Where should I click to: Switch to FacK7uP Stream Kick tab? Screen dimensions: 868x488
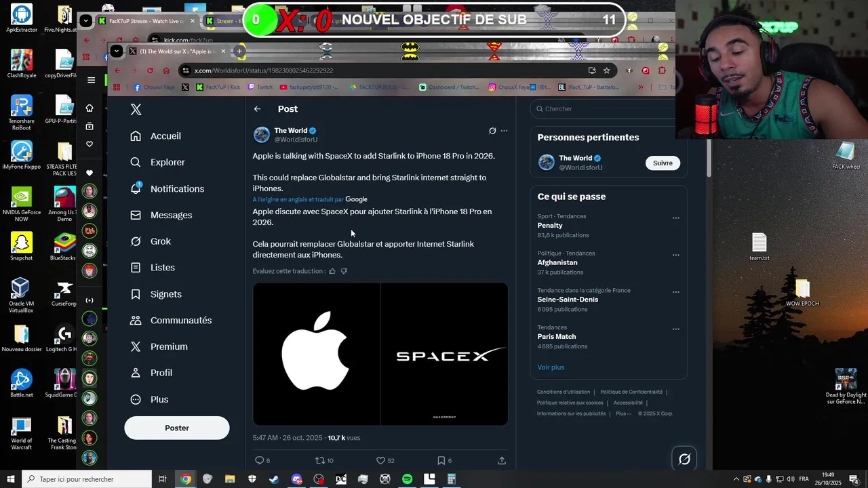click(146, 21)
